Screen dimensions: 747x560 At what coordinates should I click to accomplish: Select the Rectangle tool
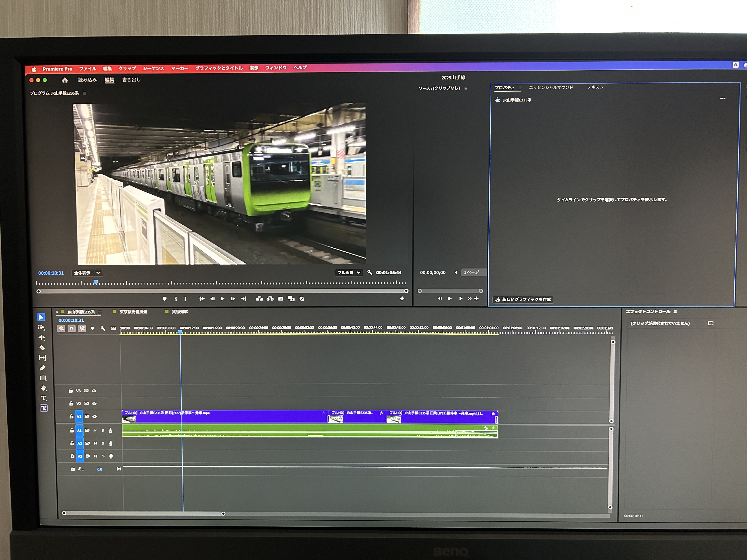point(43,378)
